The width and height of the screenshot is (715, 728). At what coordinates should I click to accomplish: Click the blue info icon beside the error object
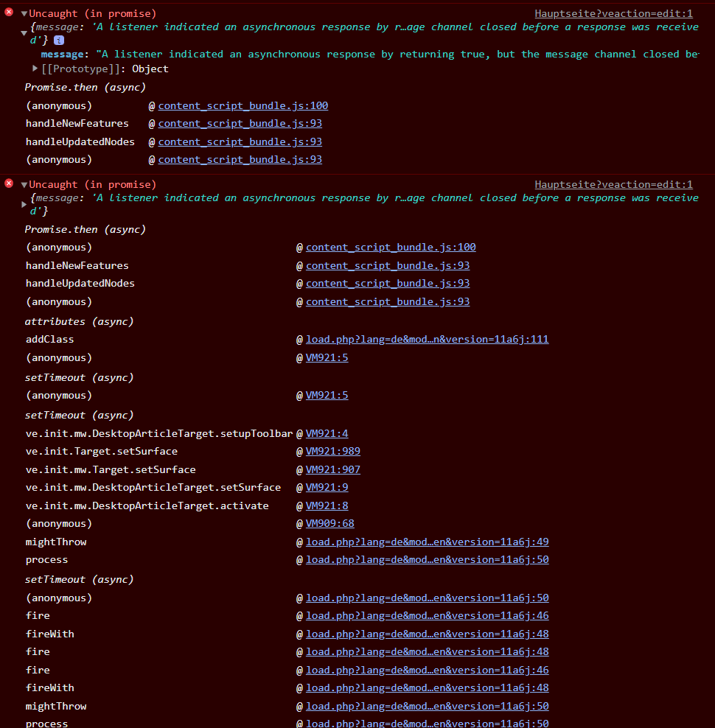[59, 41]
